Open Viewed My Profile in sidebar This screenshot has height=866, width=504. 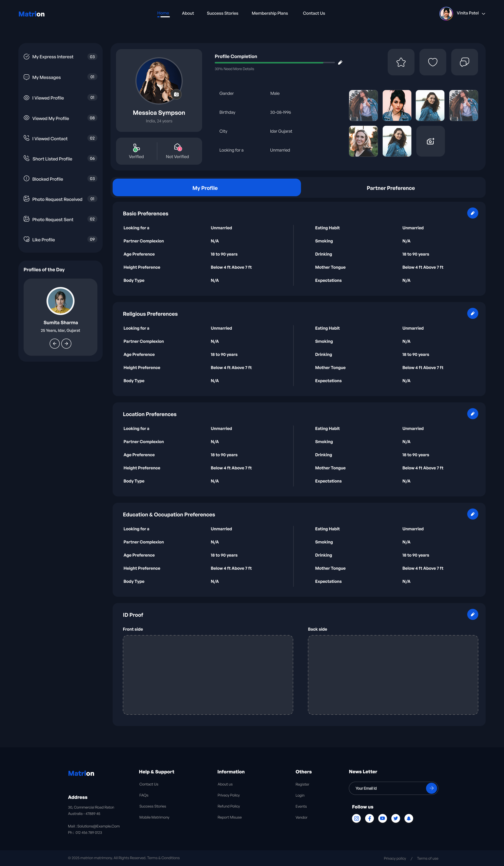(60, 118)
